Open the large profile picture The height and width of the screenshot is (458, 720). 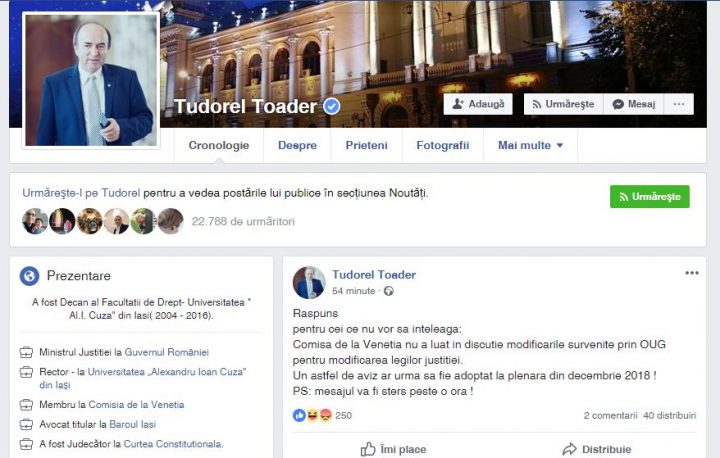[91, 80]
